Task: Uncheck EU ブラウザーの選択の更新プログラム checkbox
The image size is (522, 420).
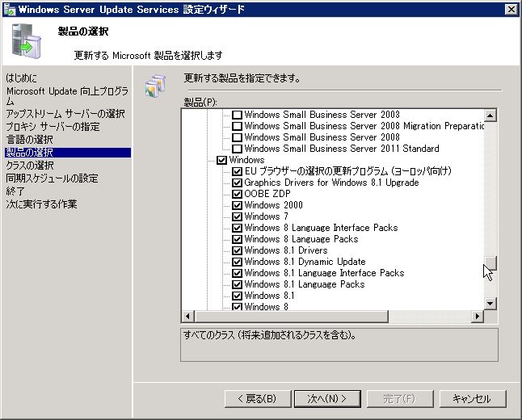Action: [x=237, y=171]
